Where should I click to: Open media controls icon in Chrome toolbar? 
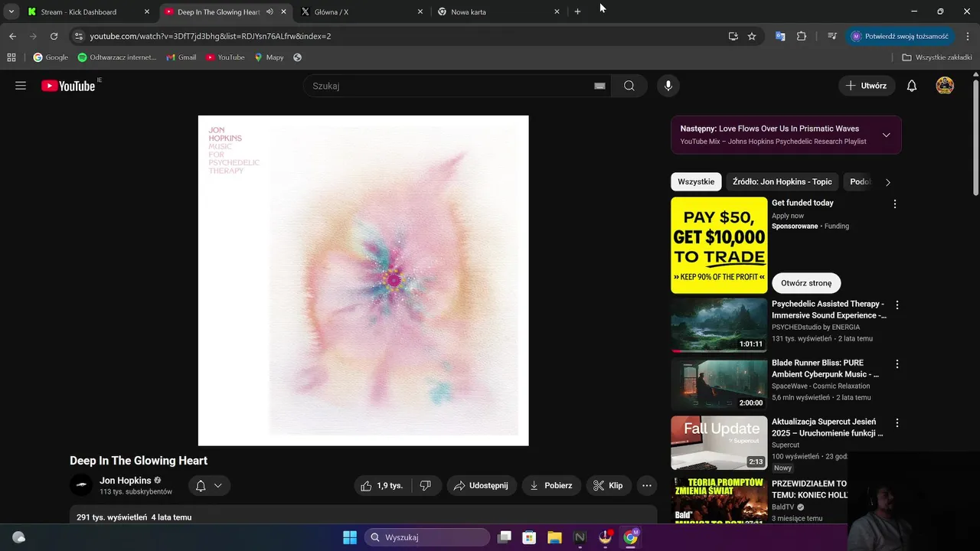(832, 36)
